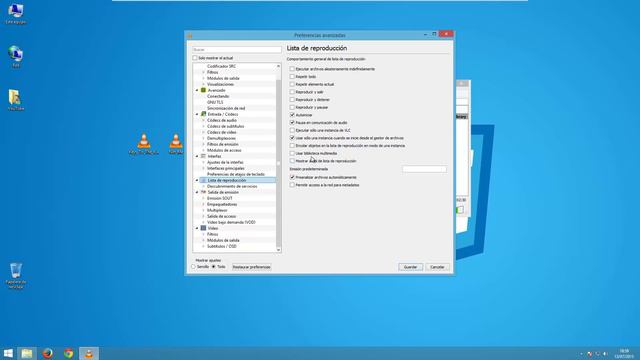Collapse the Interfaz tree node arrow
The image size is (640, 360).
coord(197,156)
